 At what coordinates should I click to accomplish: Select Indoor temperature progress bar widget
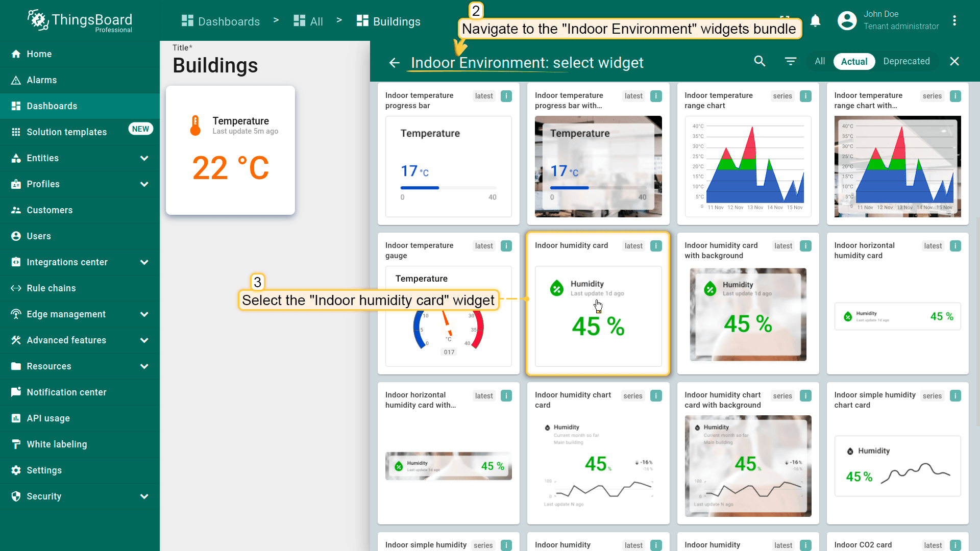448,154
